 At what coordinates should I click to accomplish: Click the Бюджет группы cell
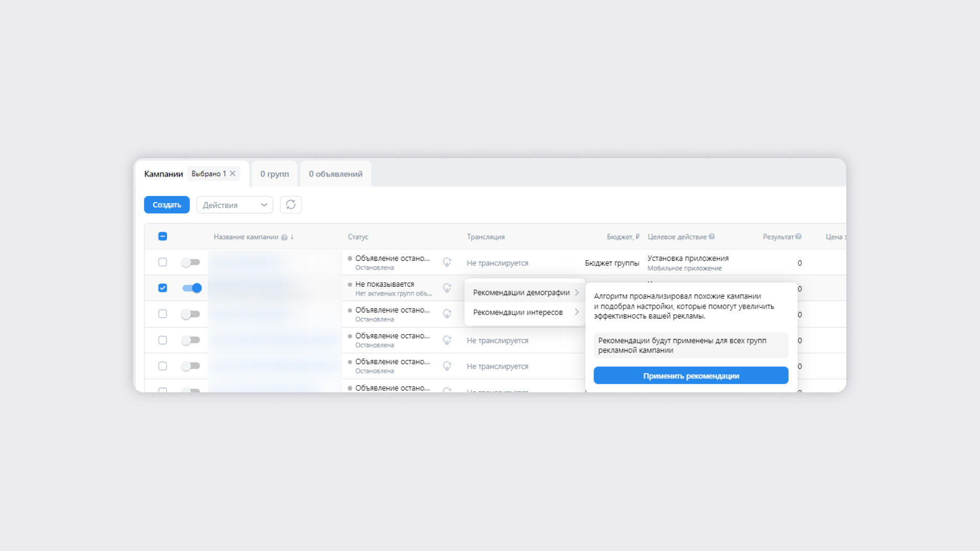pos(612,263)
